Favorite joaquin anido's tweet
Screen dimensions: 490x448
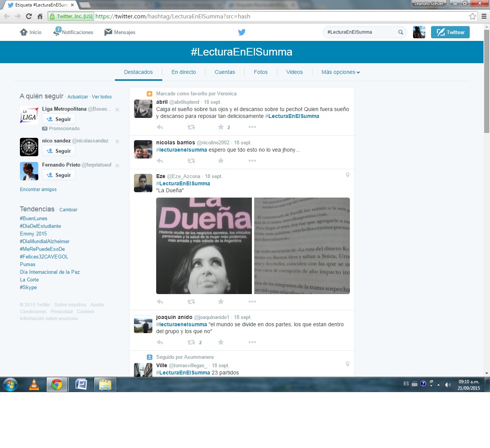221,342
